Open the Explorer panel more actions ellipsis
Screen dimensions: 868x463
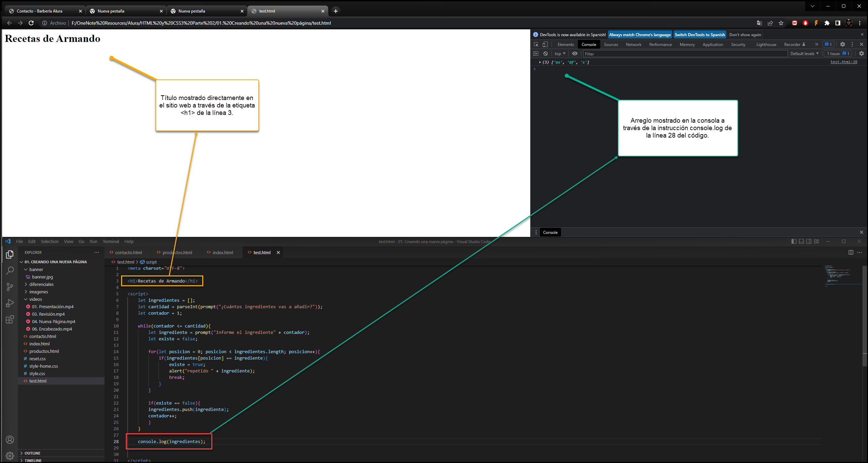(97, 252)
